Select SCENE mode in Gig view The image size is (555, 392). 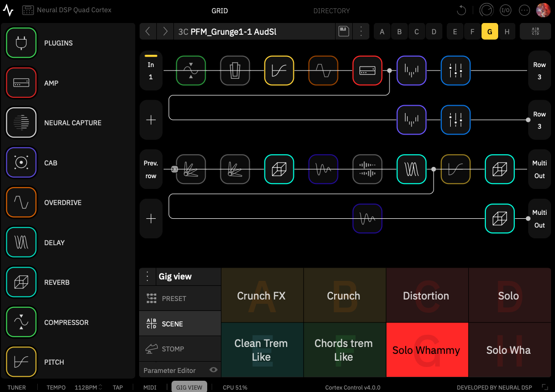(x=180, y=323)
